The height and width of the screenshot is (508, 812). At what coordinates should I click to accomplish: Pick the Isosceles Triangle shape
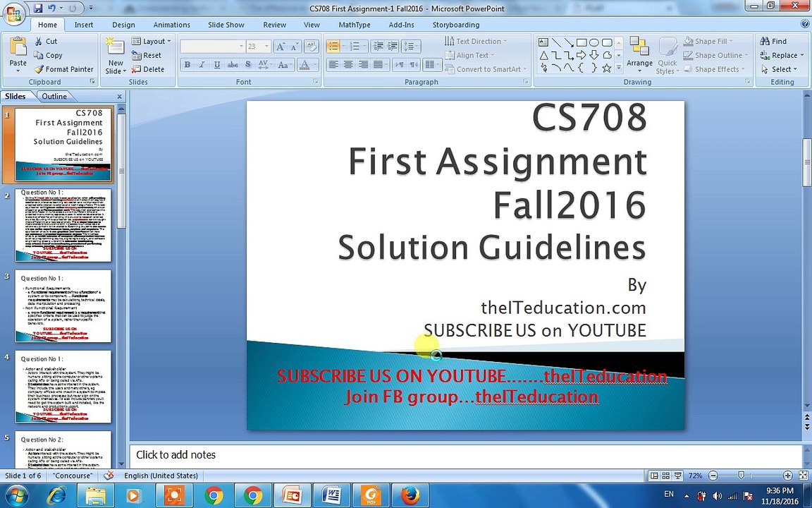click(543, 55)
